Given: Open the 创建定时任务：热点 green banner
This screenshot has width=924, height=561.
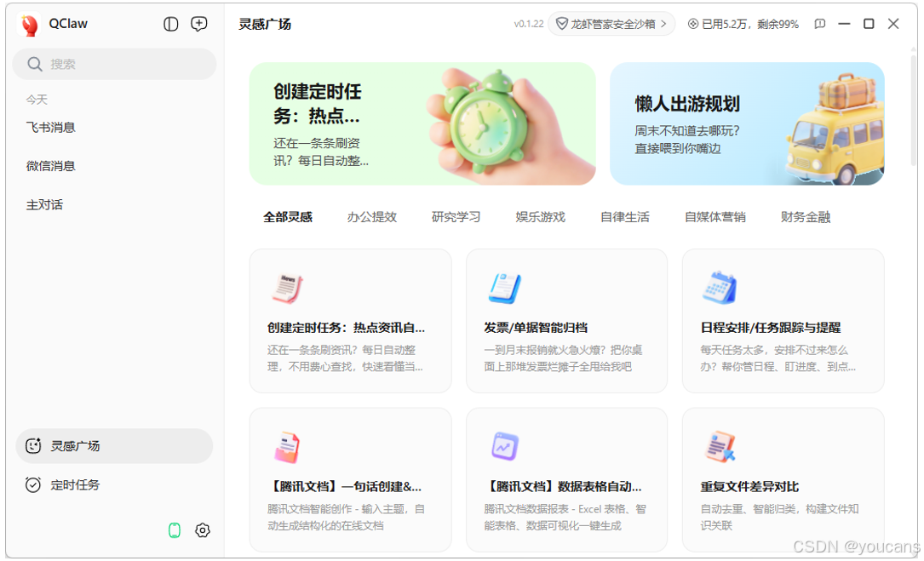Looking at the screenshot, I should [x=422, y=123].
